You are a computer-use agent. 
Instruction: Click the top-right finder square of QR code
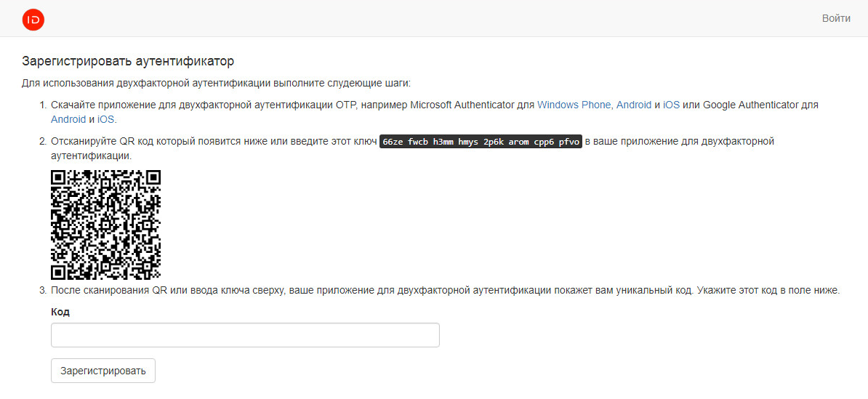(153, 177)
